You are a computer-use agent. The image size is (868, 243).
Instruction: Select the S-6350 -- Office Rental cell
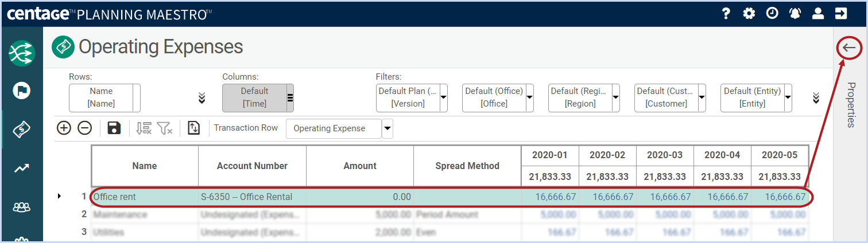coord(252,197)
